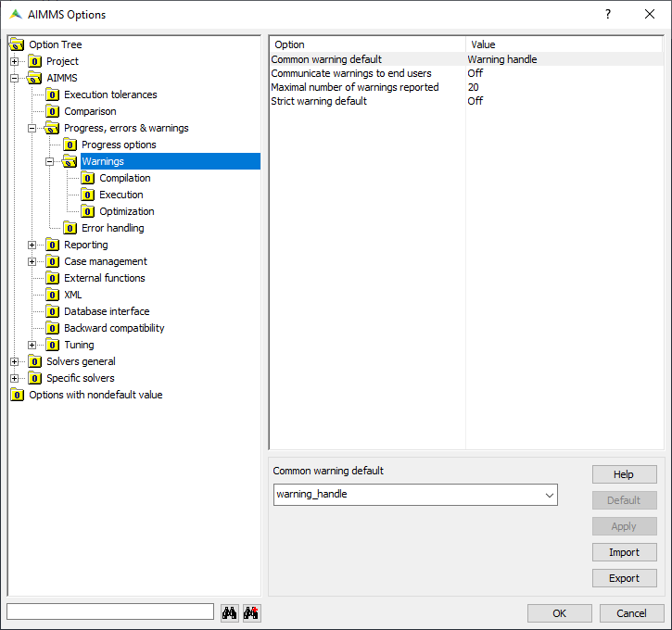Click the Tuning folder icon
672x630 pixels.
pos(52,346)
